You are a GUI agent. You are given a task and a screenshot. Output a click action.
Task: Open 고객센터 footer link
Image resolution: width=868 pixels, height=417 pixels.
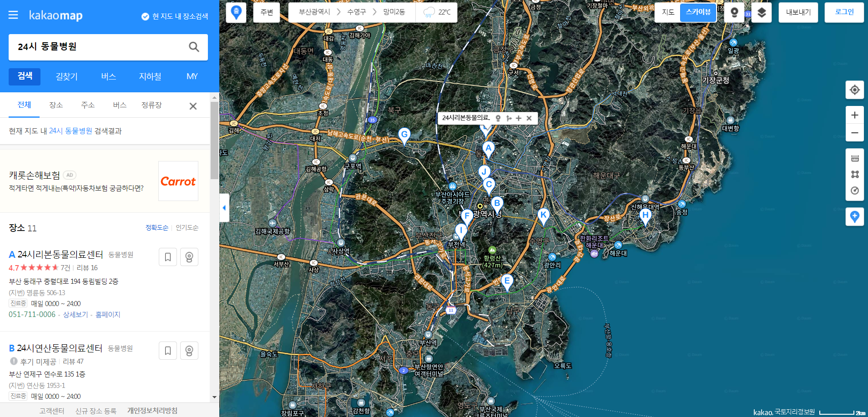click(51, 411)
